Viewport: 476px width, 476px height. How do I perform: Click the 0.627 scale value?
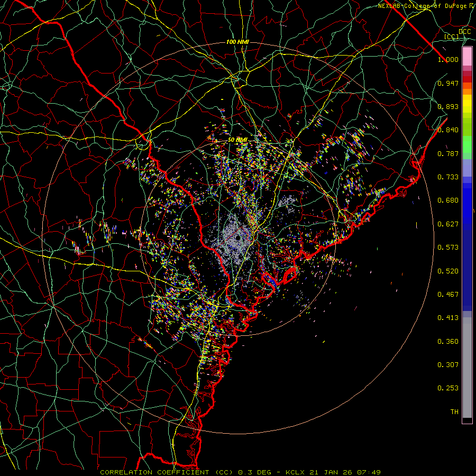pos(448,224)
